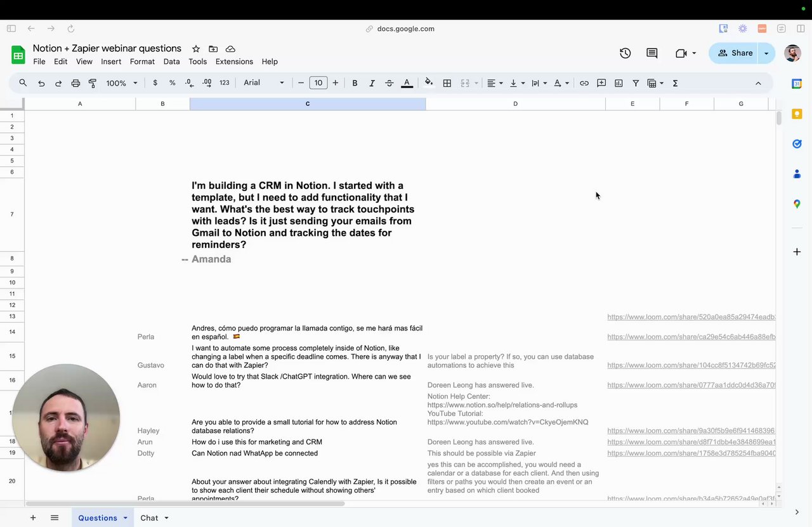Viewport: 812px width, 527px height.
Task: Open the Functions sigma icon
Action: tap(675, 83)
